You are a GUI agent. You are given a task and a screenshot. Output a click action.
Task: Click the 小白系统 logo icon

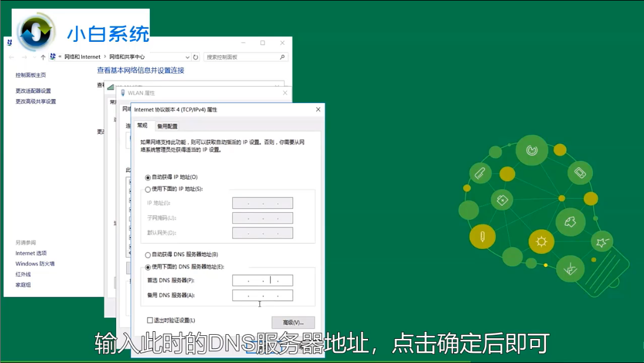(36, 32)
